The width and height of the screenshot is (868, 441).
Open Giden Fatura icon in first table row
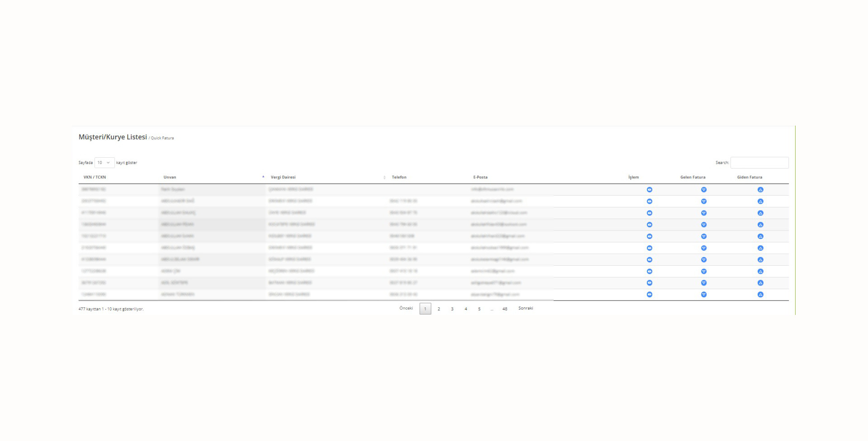760,190
